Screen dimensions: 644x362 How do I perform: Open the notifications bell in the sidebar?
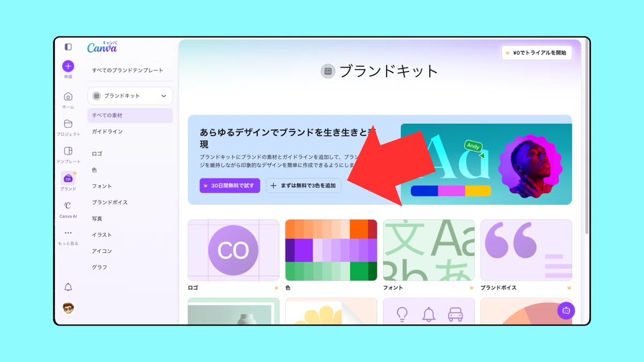pyautogui.click(x=68, y=287)
